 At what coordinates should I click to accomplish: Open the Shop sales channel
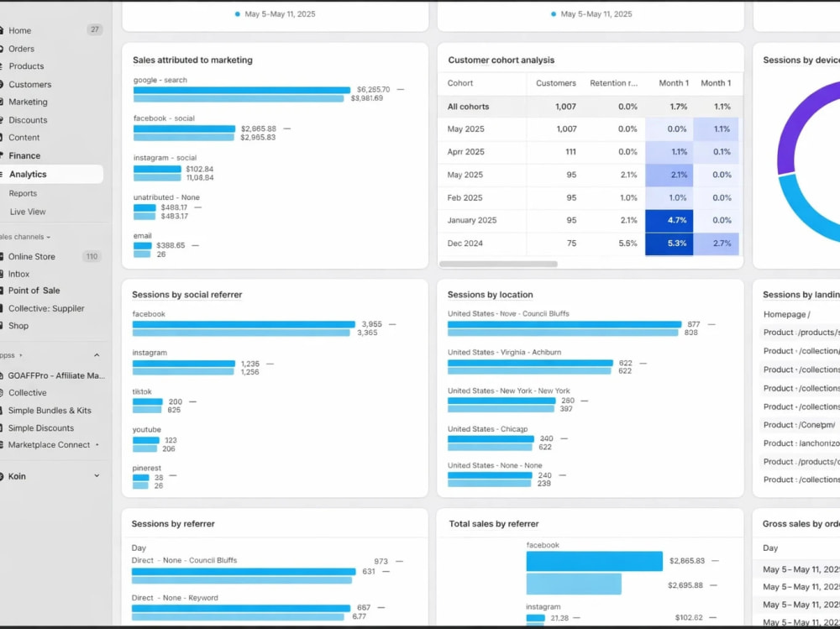coord(18,326)
